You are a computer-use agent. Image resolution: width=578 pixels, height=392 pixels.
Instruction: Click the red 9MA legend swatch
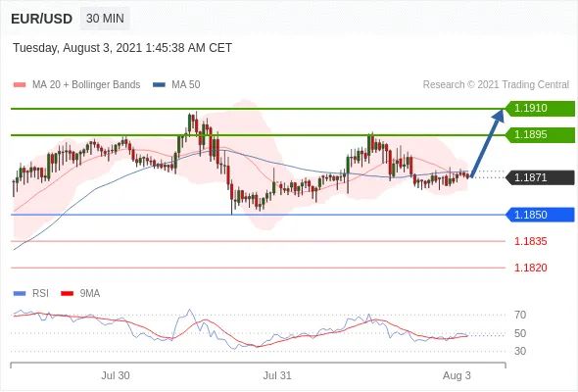67,294
